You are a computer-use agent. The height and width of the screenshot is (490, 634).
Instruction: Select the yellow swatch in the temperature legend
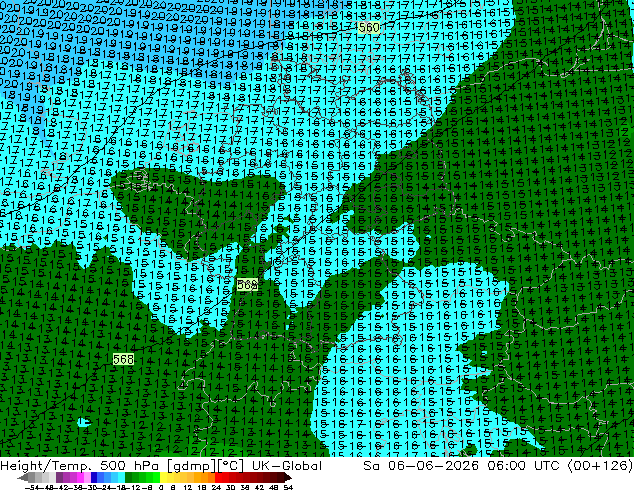coord(163,478)
